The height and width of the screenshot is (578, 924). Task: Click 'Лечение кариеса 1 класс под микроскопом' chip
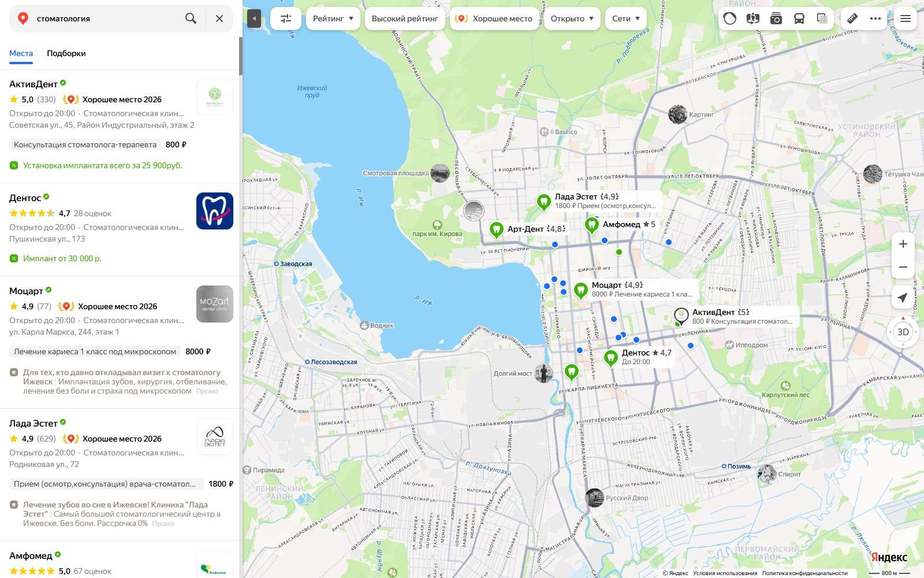[95, 351]
